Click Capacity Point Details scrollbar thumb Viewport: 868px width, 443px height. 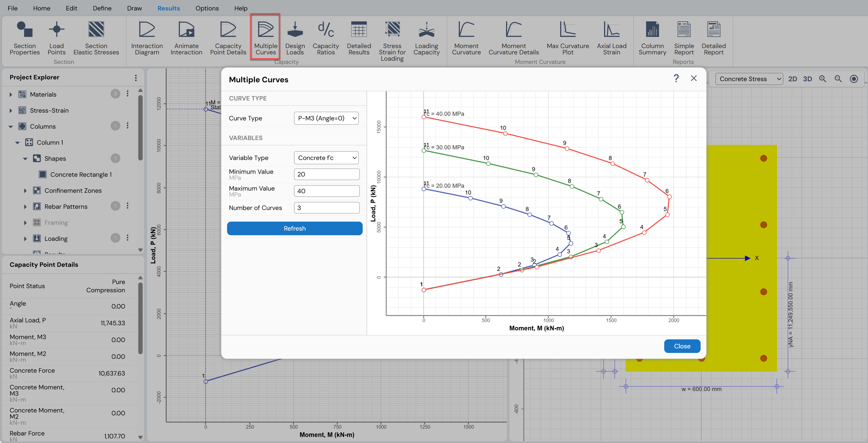140,318
